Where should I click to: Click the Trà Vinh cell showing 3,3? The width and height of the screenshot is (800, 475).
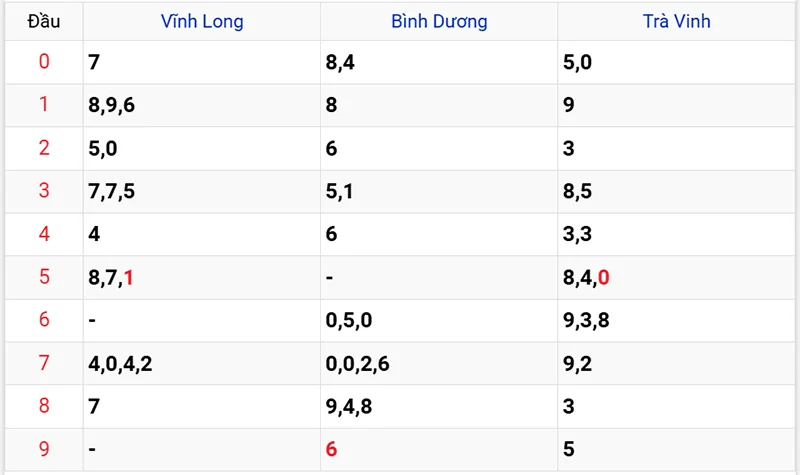(577, 234)
